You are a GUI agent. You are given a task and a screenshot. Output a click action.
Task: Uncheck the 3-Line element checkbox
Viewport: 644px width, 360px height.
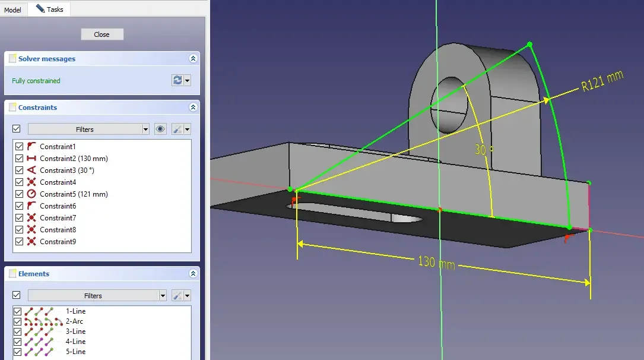(18, 331)
